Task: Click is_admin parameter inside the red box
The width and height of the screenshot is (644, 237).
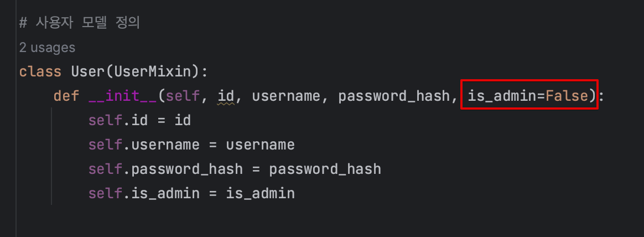Action: pos(502,96)
